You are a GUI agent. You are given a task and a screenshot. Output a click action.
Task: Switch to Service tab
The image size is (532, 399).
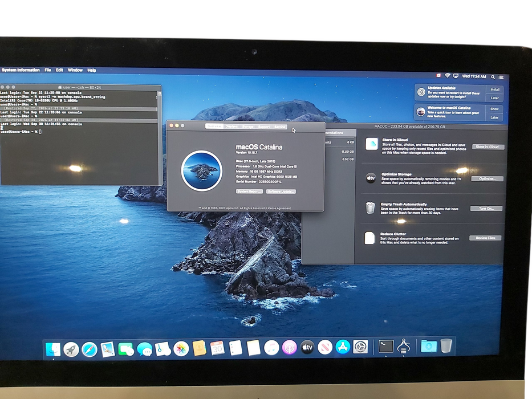point(279,127)
